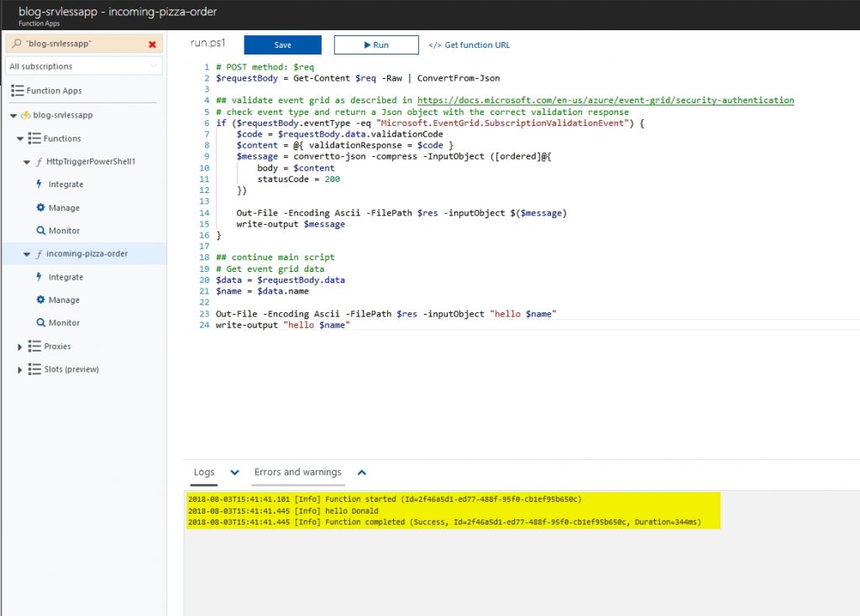Image resolution: width=860 pixels, height=616 pixels.
Task: Collapse the Functions node arrow
Action: (x=20, y=138)
